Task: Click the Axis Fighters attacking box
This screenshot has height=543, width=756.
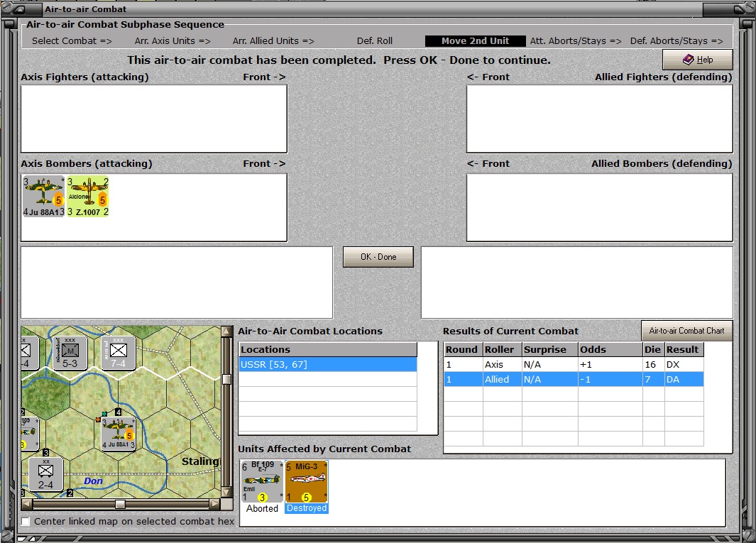Action: tap(154, 119)
